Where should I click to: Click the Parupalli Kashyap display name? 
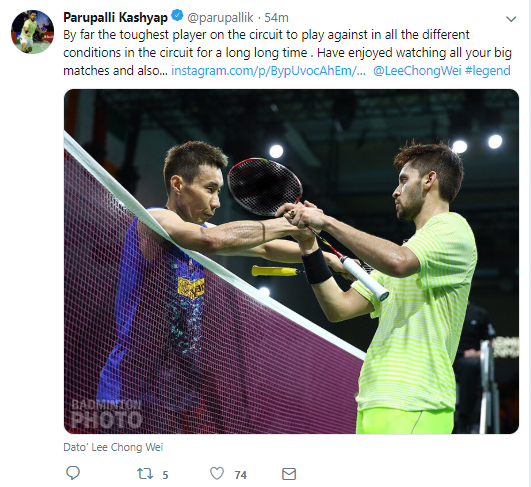click(115, 17)
